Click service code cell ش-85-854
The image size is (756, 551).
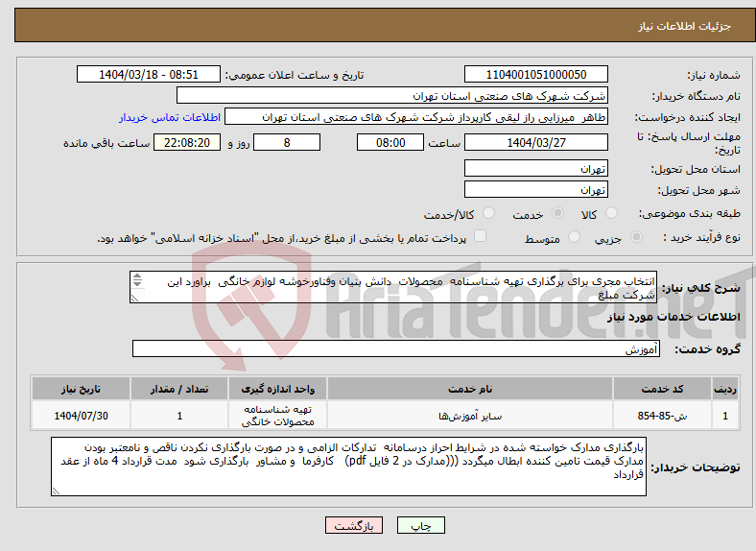662,416
